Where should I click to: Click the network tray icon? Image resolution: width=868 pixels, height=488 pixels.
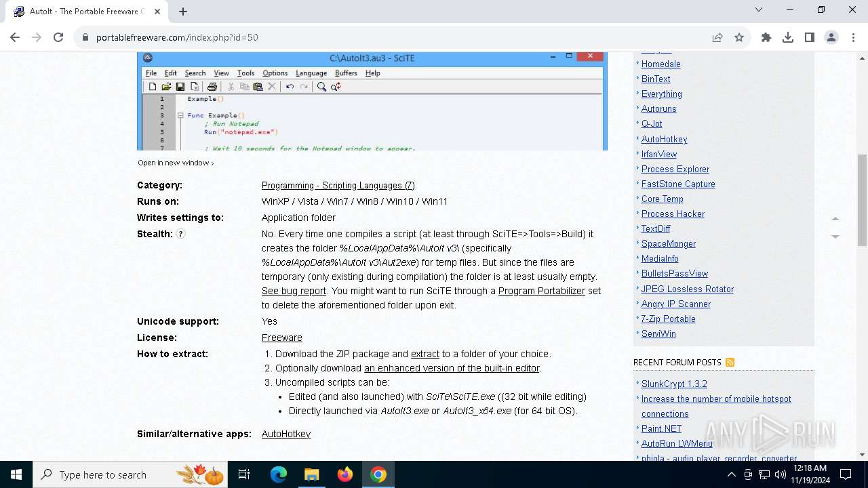pyautogui.click(x=764, y=474)
